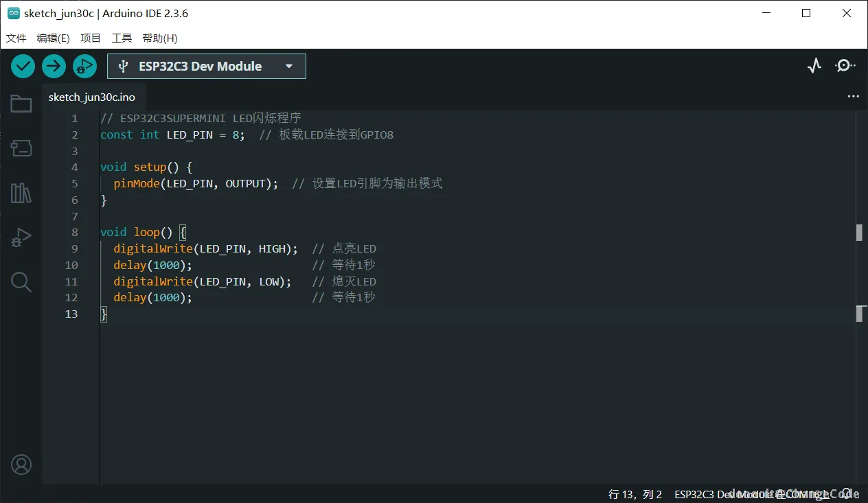Start debugging with the debug play icon
Image resolution: width=868 pixels, height=503 pixels.
click(84, 66)
